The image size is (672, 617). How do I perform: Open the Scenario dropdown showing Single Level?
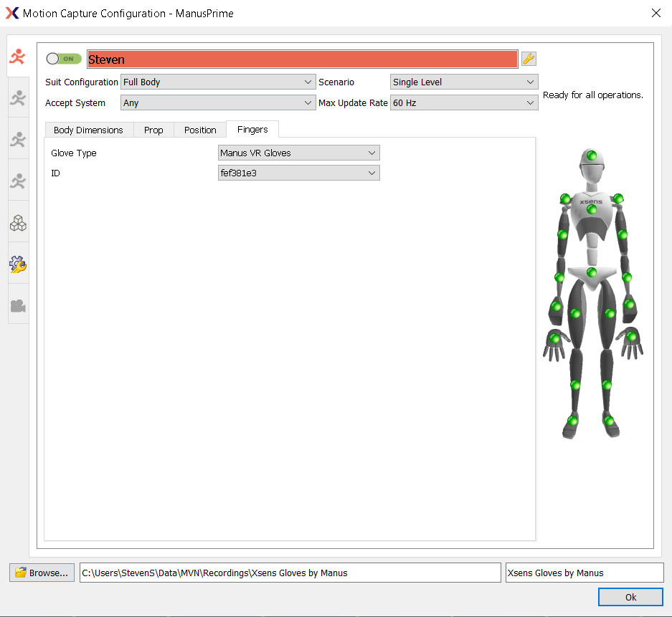[x=463, y=82]
